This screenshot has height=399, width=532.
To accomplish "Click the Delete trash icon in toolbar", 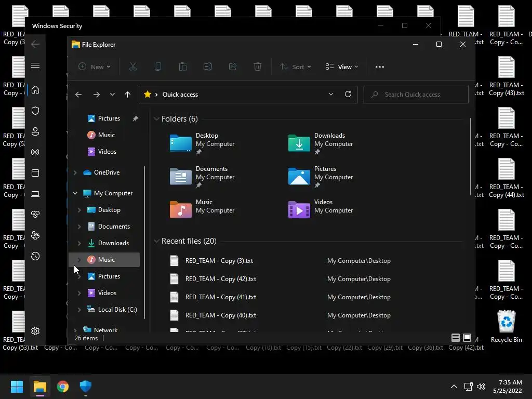I will pyautogui.click(x=258, y=67).
